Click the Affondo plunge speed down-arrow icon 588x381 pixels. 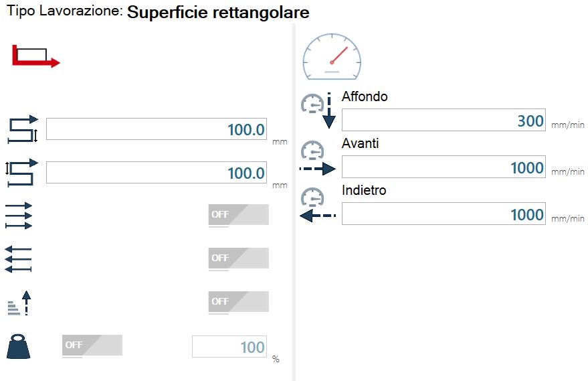(x=318, y=110)
